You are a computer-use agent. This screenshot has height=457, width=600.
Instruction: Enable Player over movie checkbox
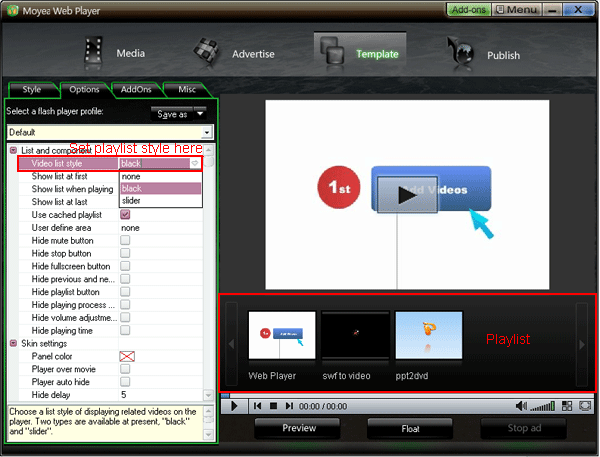pyautogui.click(x=125, y=369)
